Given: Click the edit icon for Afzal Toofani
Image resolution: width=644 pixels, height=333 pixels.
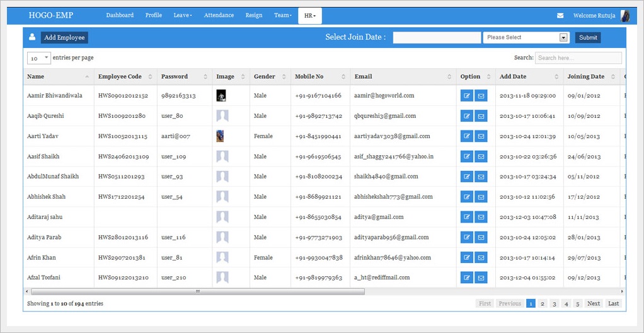Looking at the screenshot, I should pos(466,277).
